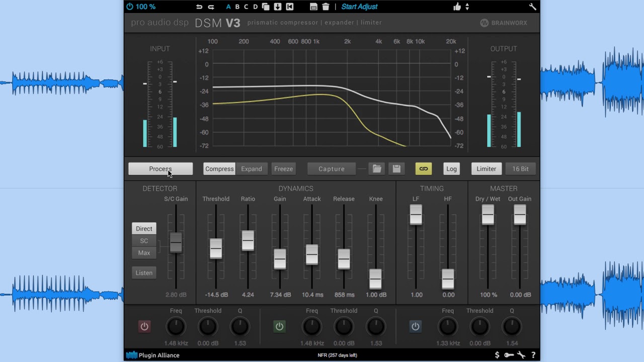Click the Brainworx logo

(x=504, y=23)
